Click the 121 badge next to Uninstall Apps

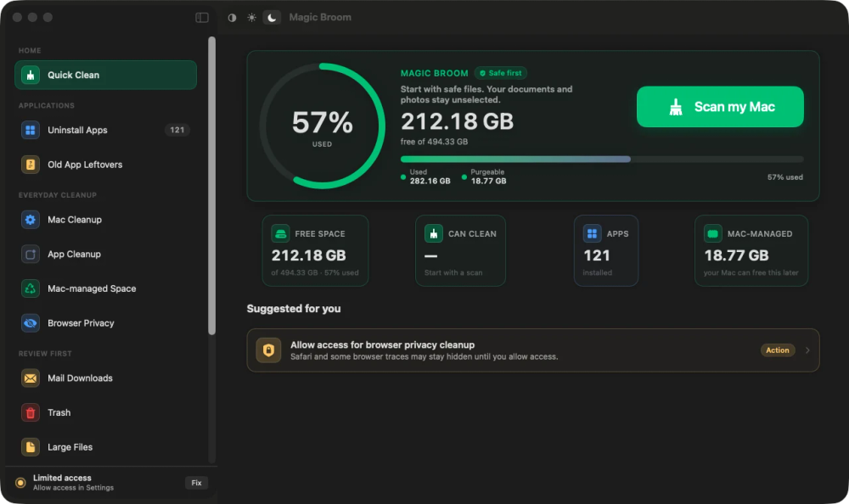click(x=177, y=130)
